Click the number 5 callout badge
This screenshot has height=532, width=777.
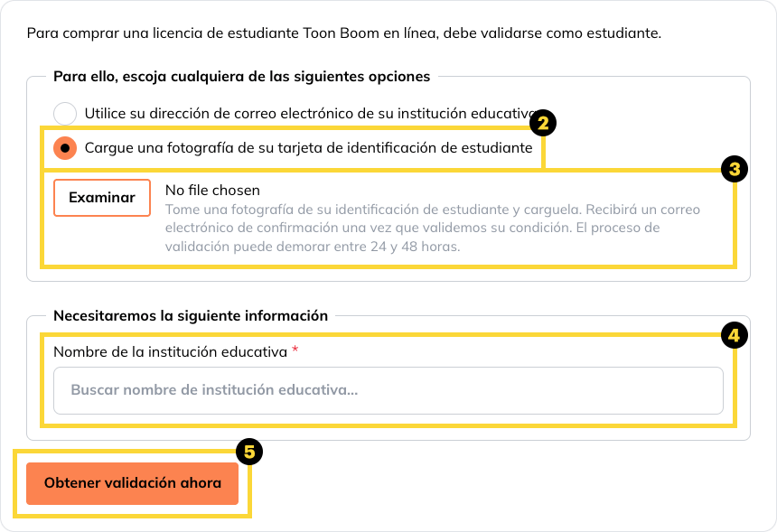pyautogui.click(x=248, y=451)
